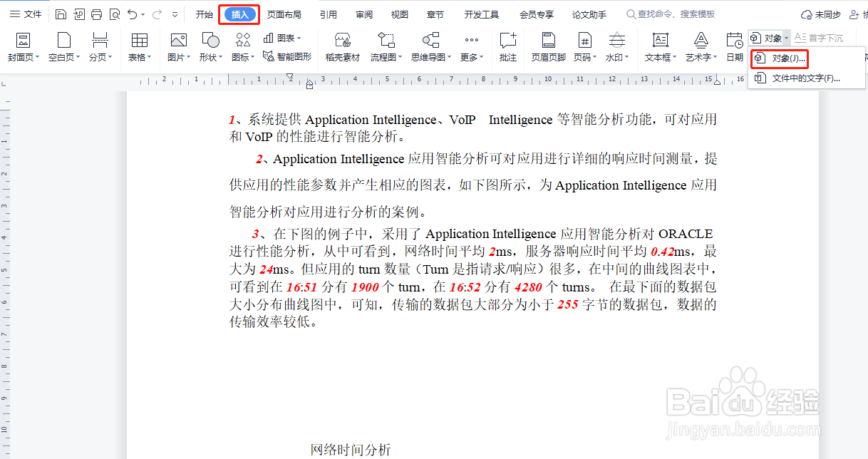Image resolution: width=868 pixels, height=459 pixels.
Task: Click the 封面页 cover page icon
Action: pyautogui.click(x=23, y=41)
